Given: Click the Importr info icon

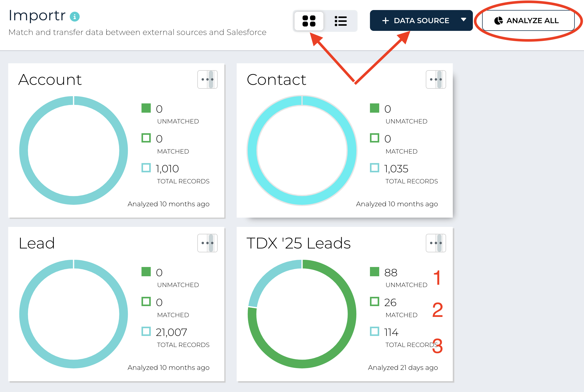Looking at the screenshot, I should tap(75, 17).
